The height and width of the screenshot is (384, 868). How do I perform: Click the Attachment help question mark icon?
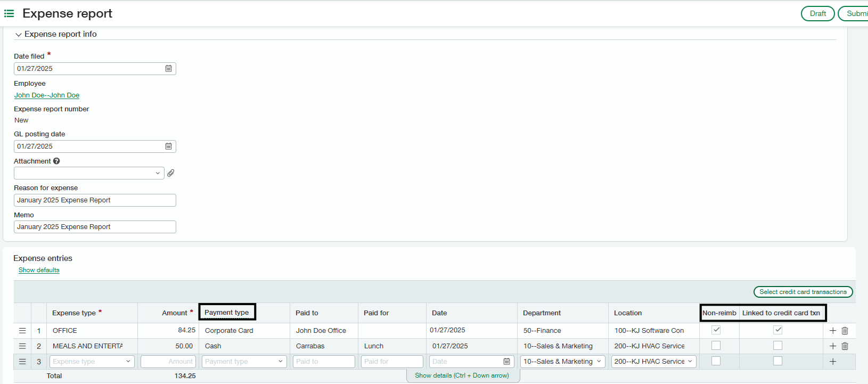56,161
